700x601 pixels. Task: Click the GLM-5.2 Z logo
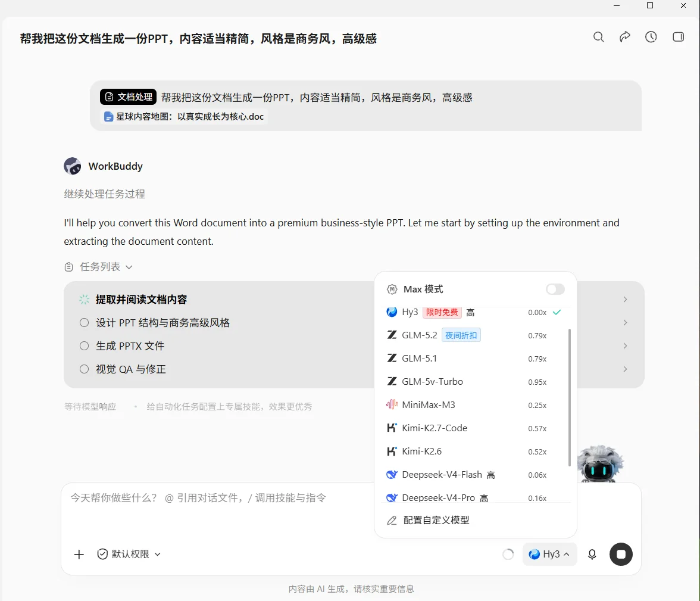tap(392, 335)
